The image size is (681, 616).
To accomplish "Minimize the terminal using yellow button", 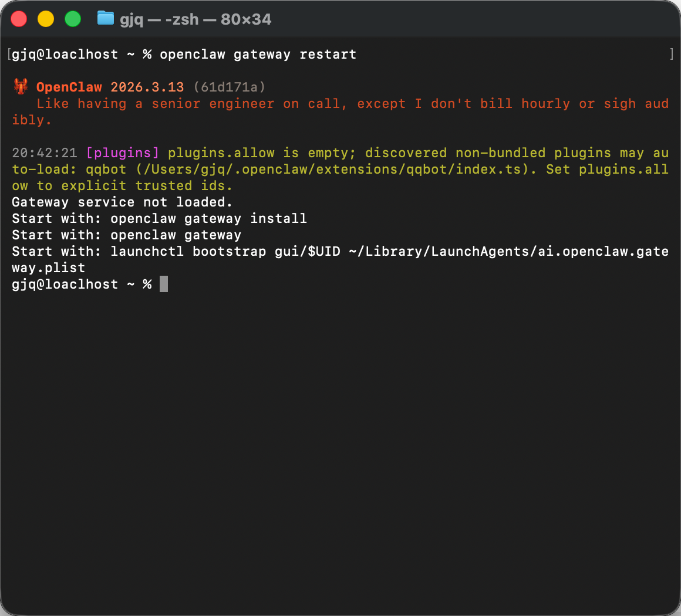I will pyautogui.click(x=46, y=19).
